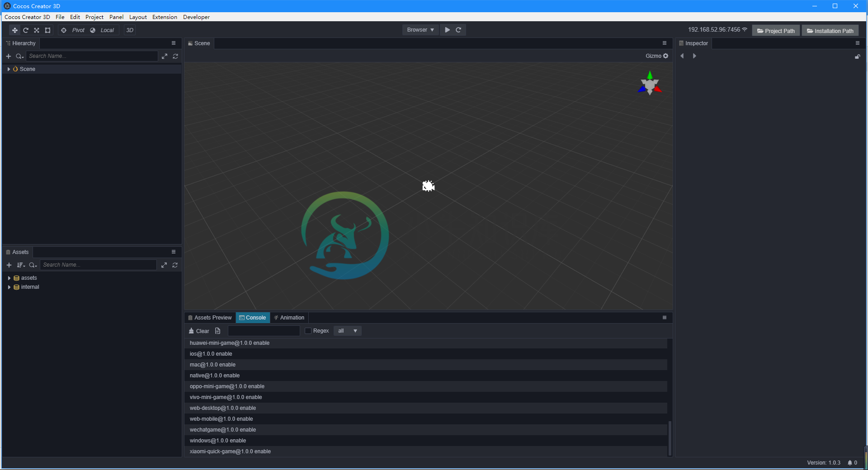Enable the Regex checkbox
Screen dimensions: 868x470
pyautogui.click(x=308, y=331)
